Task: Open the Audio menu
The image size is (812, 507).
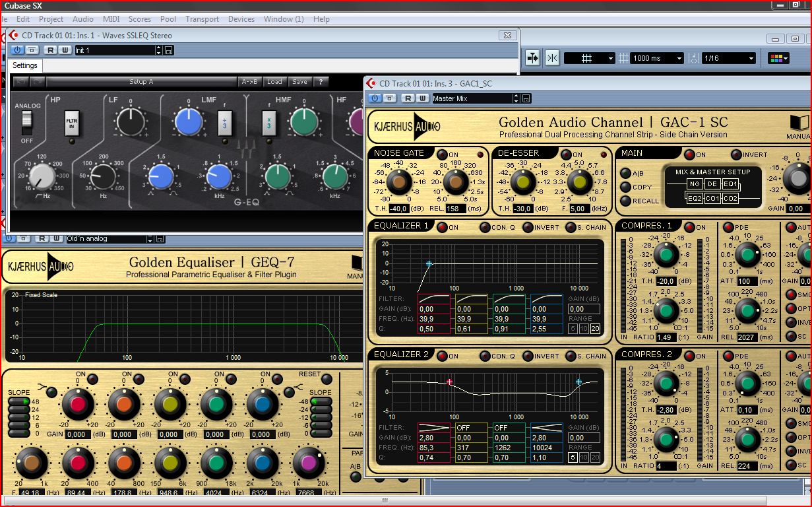Action: [x=83, y=19]
